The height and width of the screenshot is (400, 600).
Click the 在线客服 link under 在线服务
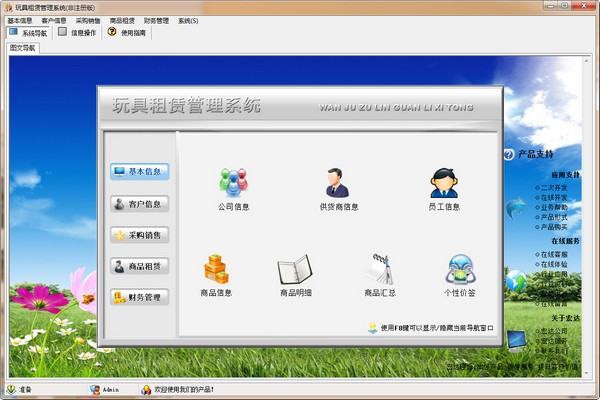point(553,254)
